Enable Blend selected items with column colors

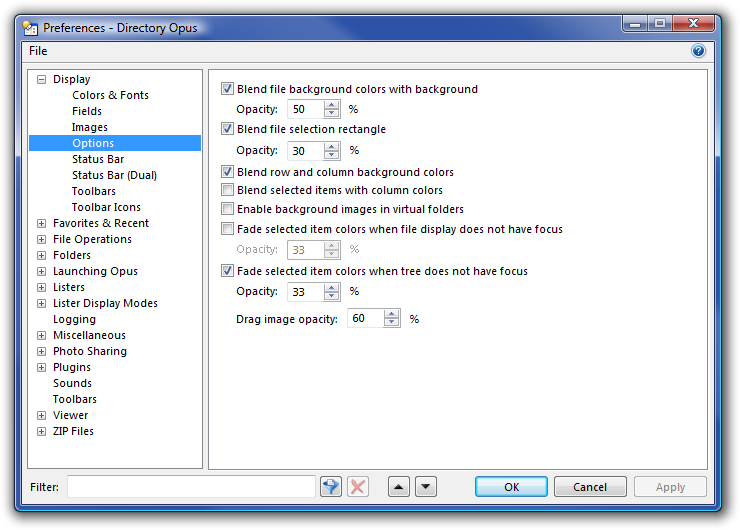227,190
